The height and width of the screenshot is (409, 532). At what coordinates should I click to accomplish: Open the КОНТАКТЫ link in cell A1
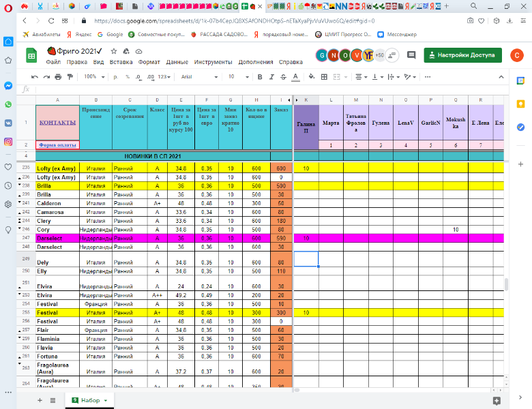point(58,123)
